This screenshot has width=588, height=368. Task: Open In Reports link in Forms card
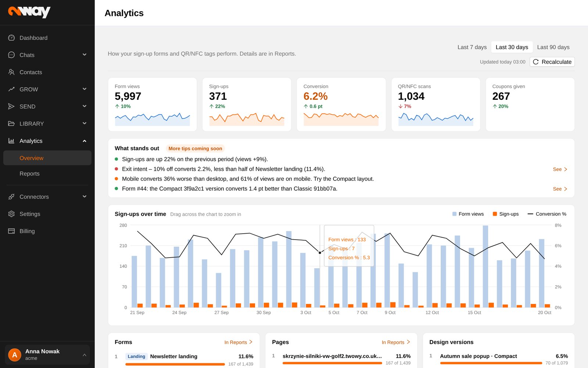(x=239, y=342)
